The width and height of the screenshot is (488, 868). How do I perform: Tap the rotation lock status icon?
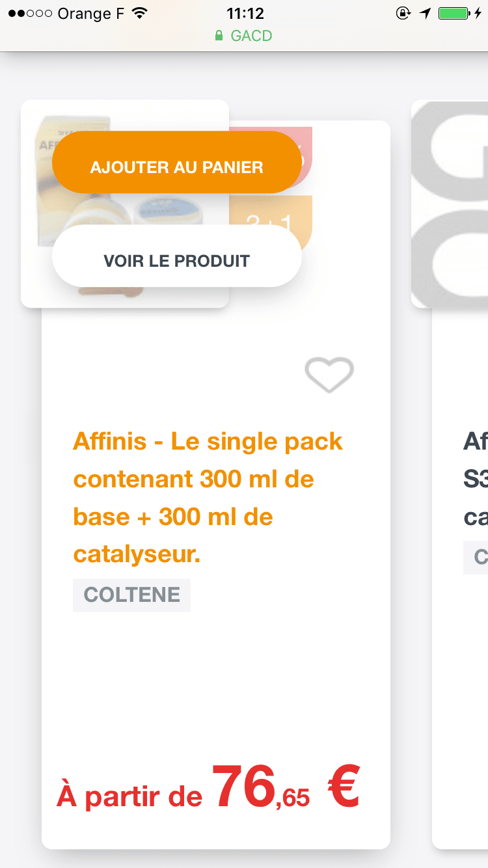403,13
